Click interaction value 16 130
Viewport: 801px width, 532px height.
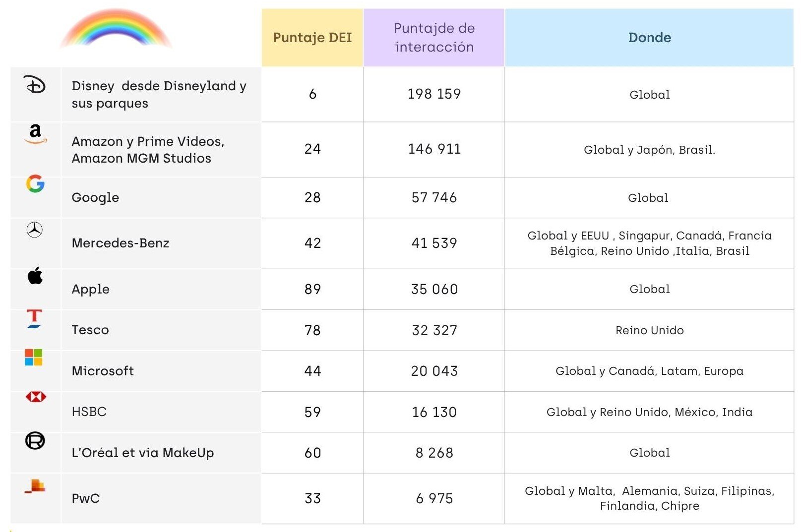(x=434, y=412)
